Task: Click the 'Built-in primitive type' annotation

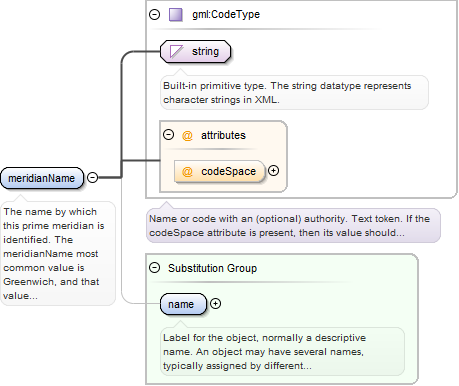Action: 287,93
